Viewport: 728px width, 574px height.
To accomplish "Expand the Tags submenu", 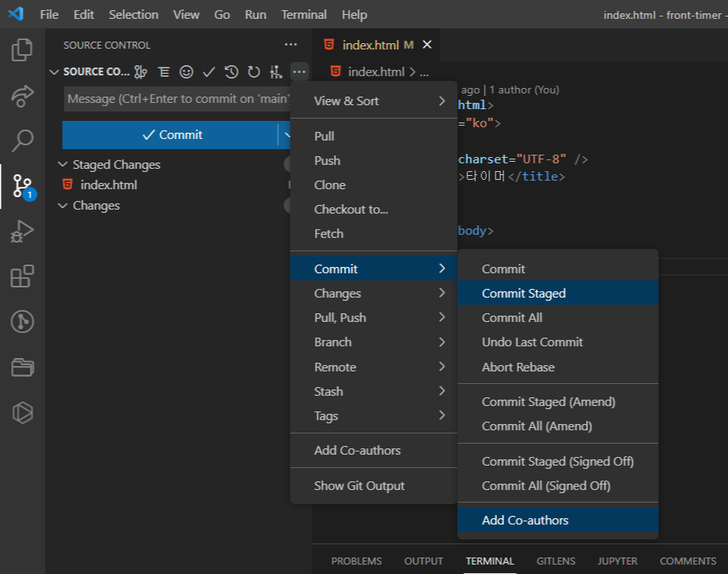I will (x=374, y=415).
